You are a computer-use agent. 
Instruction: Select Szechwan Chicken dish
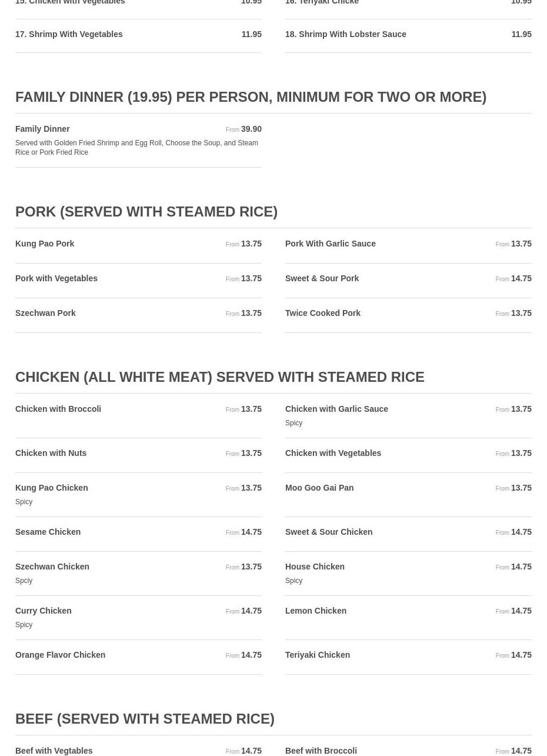[x=138, y=574]
